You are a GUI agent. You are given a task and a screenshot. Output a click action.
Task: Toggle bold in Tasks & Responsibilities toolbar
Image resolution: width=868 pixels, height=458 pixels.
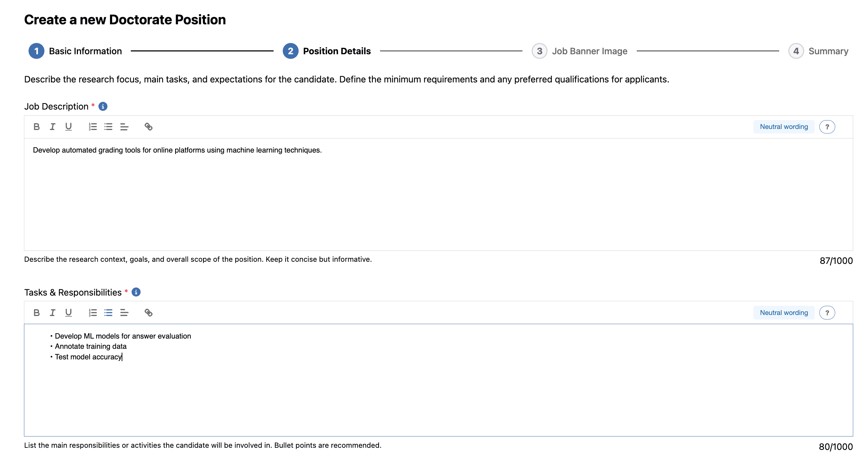click(36, 312)
